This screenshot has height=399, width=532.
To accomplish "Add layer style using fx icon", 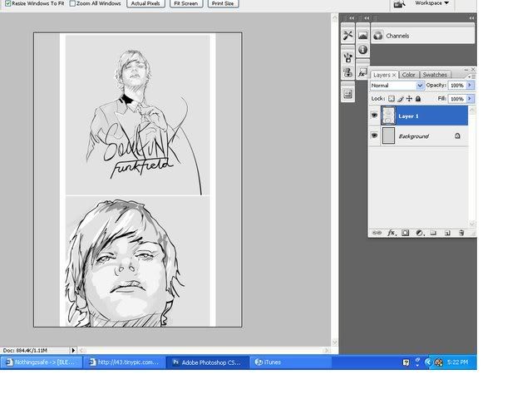I will coord(391,233).
